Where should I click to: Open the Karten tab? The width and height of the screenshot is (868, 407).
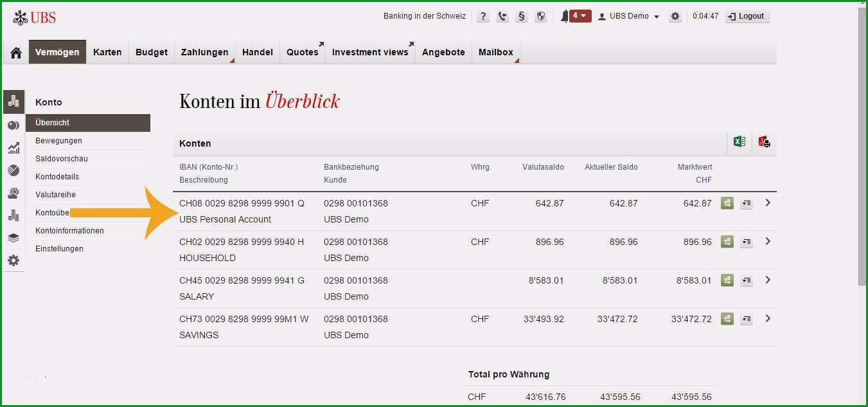click(x=107, y=52)
